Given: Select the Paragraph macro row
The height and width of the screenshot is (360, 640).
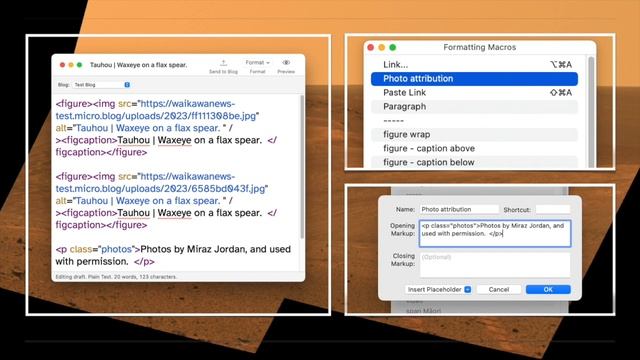Looking at the screenshot, I should (x=474, y=107).
